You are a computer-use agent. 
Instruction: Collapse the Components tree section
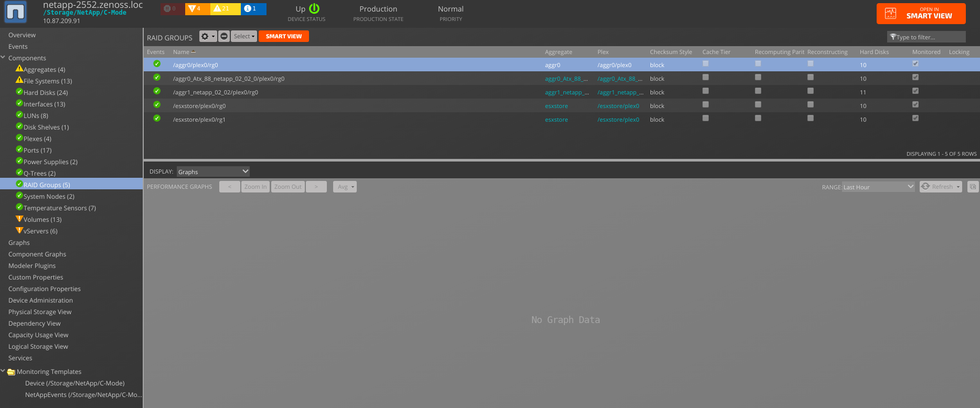(x=3, y=58)
